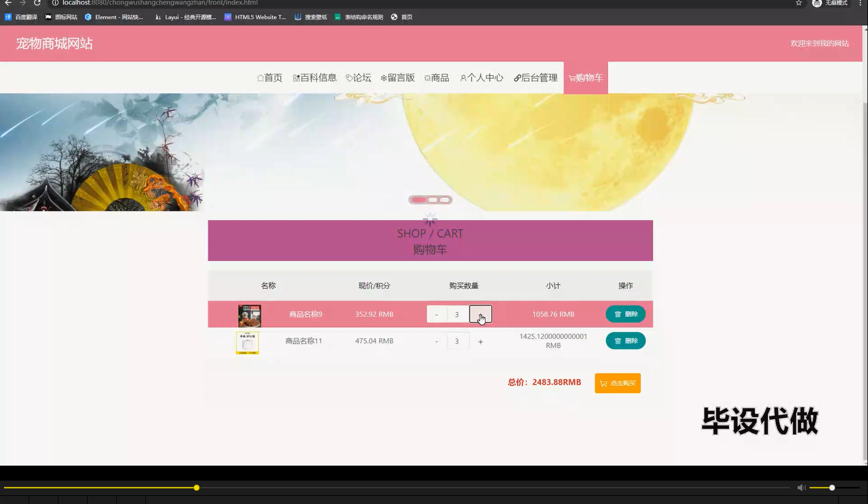
Task: Decrease quantity of 商品名称11 with minus button
Action: click(436, 341)
